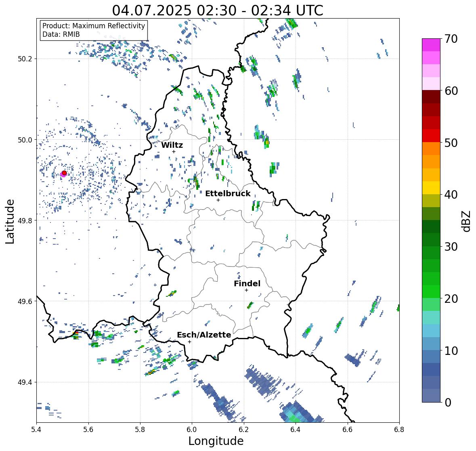Click the latitude tick 49.8
Image resolution: width=476 pixels, height=451 pixels.
click(x=25, y=220)
